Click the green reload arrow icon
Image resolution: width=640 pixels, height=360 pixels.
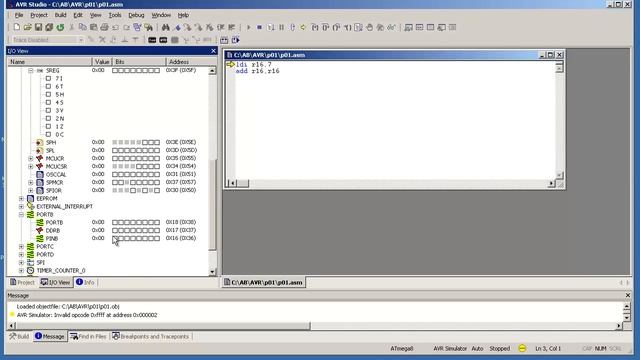[x=60, y=27]
